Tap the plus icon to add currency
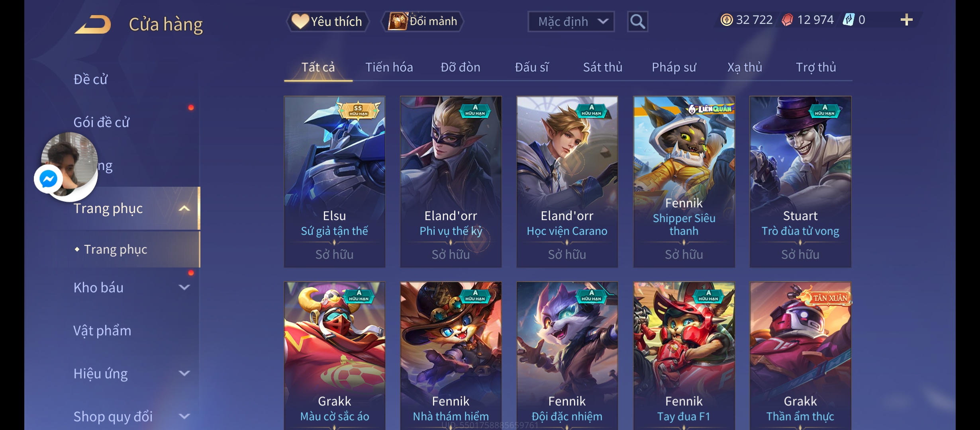This screenshot has width=980, height=430. [906, 20]
